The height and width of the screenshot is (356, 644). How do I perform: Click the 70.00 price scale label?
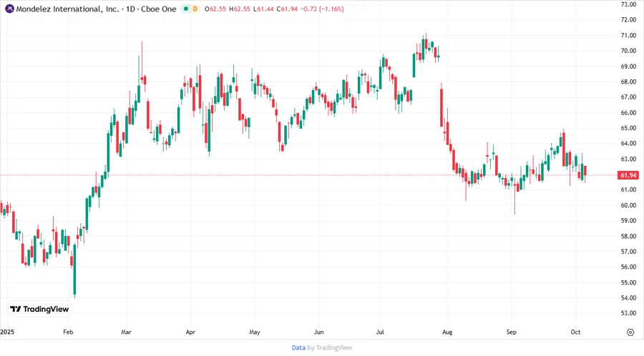click(629, 51)
